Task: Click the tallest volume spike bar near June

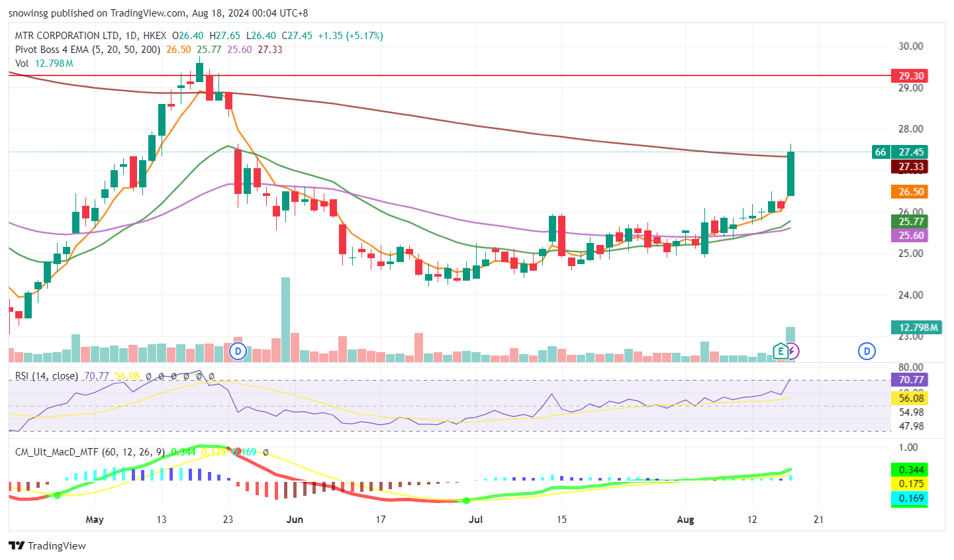Action: pyautogui.click(x=285, y=319)
